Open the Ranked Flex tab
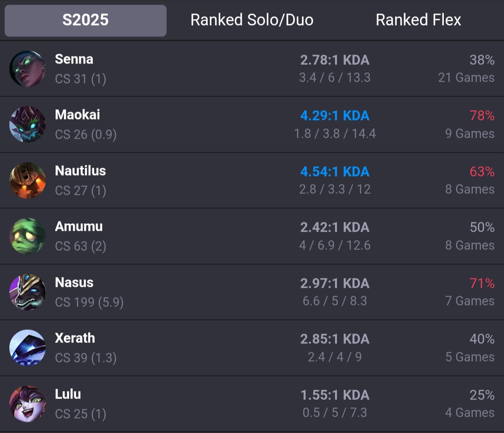This screenshot has width=504, height=433. click(x=418, y=20)
